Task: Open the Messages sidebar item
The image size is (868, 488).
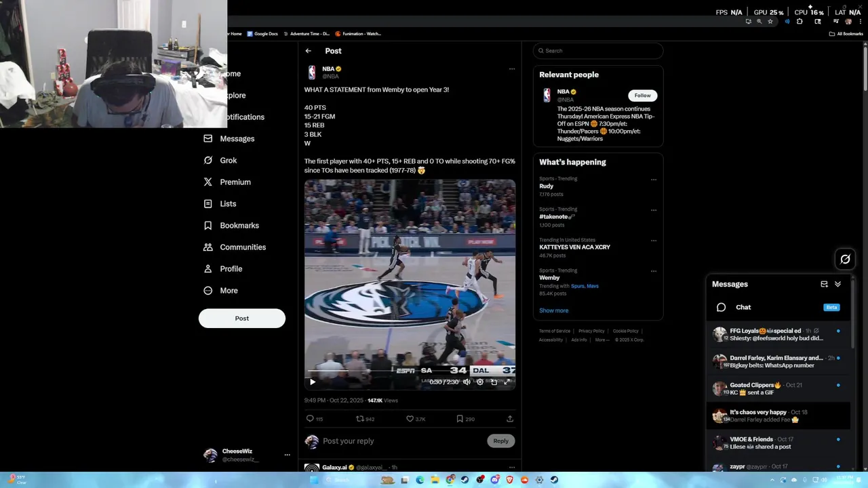Action: coord(229,139)
